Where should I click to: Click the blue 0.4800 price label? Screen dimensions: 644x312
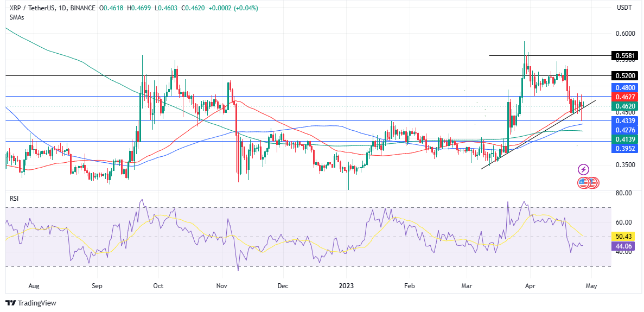pyautogui.click(x=624, y=87)
